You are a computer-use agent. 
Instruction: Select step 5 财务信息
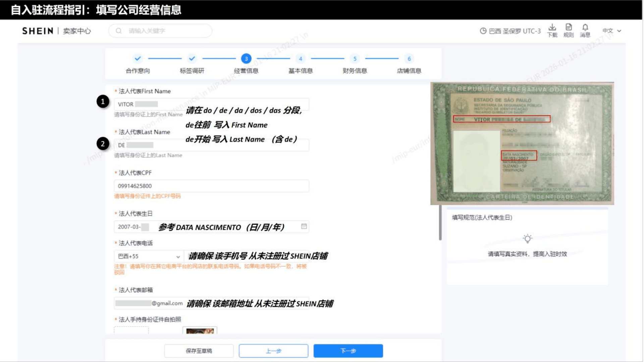pyautogui.click(x=355, y=64)
